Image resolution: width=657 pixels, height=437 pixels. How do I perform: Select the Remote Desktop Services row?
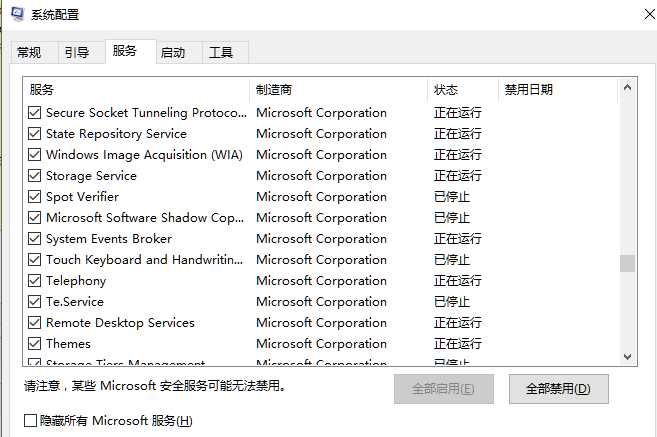[321, 323]
